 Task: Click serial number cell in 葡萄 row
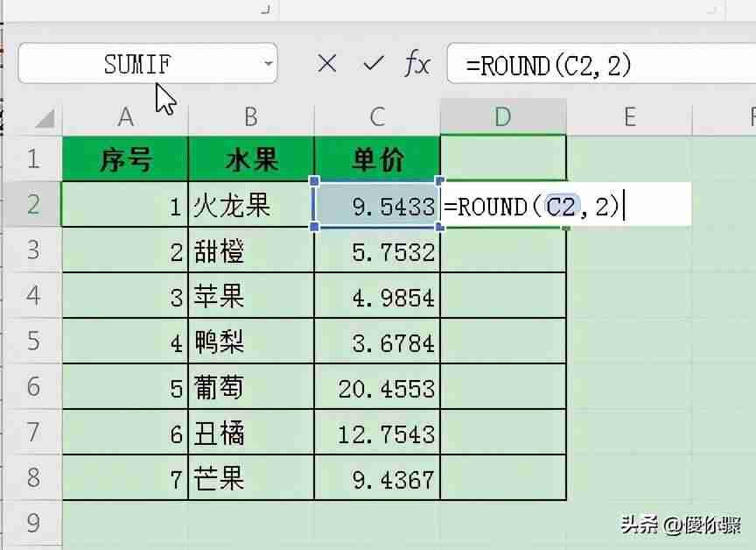pos(125,386)
